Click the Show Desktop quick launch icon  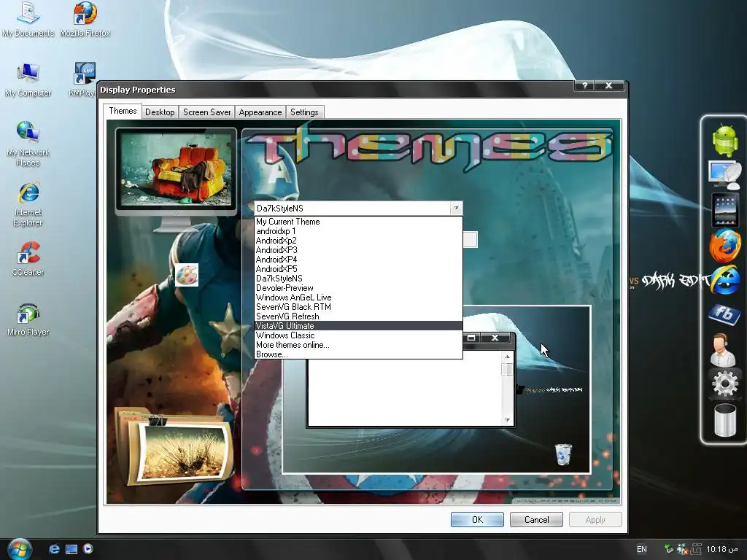(71, 550)
